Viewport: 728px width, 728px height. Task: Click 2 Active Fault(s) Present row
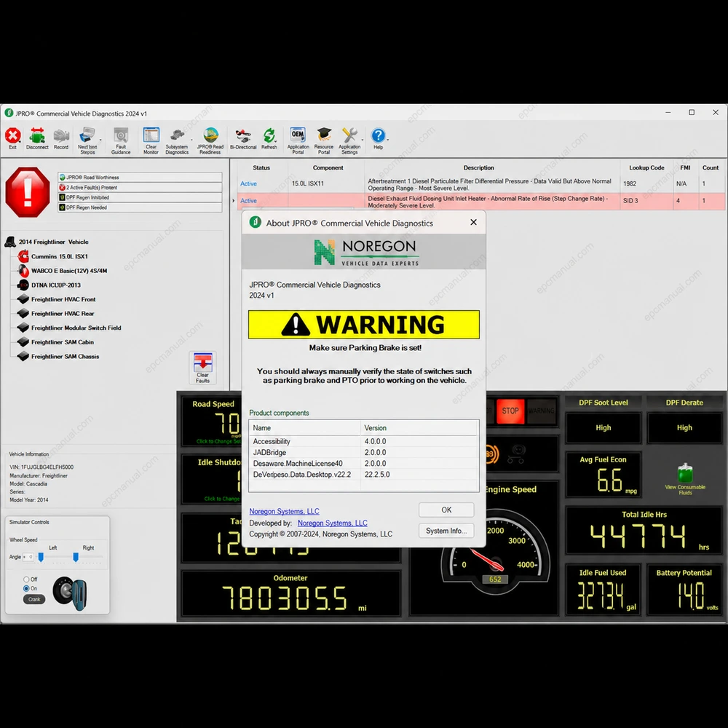point(140,188)
